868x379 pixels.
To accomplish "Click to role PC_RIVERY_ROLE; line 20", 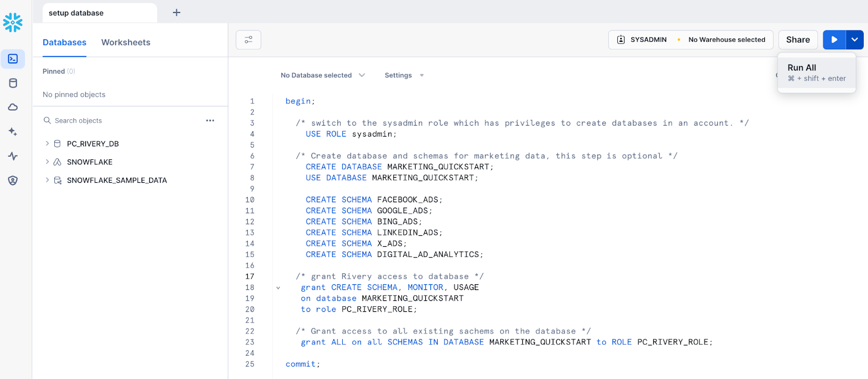I will pyautogui.click(x=359, y=309).
